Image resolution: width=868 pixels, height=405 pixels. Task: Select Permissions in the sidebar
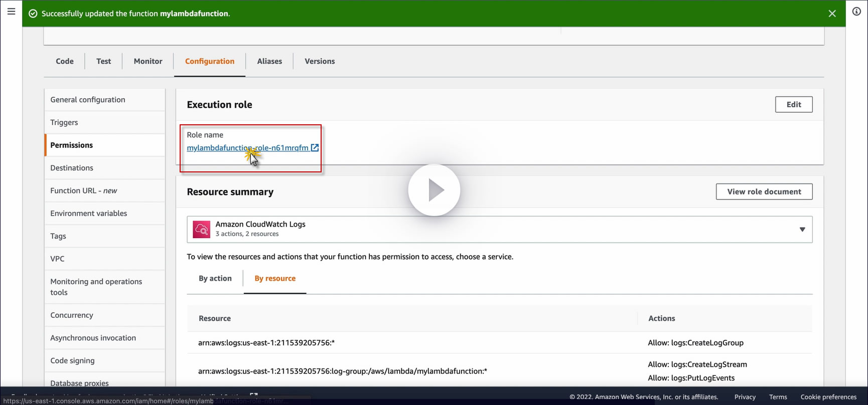pos(105,145)
